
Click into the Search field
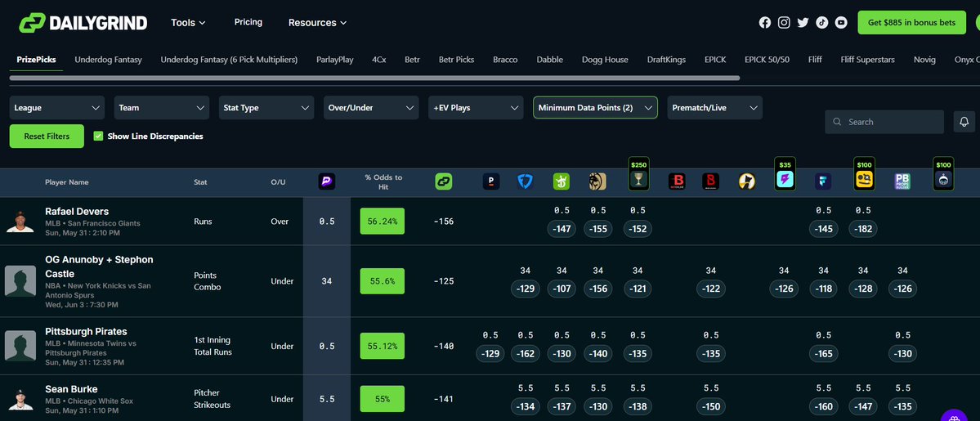[884, 122]
